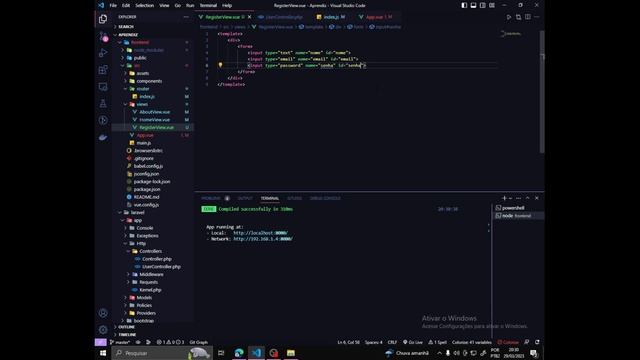
Task: Expand the Middleware folder
Action: click(x=152, y=274)
